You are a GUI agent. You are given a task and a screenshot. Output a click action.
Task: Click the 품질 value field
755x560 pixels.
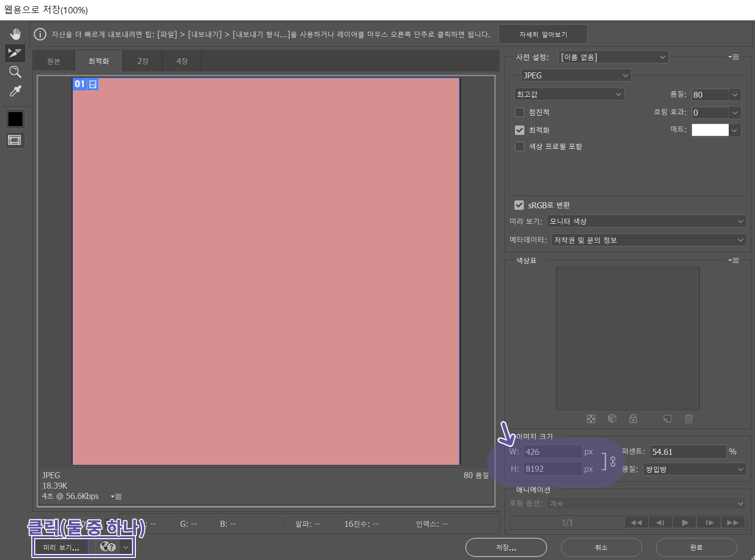click(x=710, y=95)
